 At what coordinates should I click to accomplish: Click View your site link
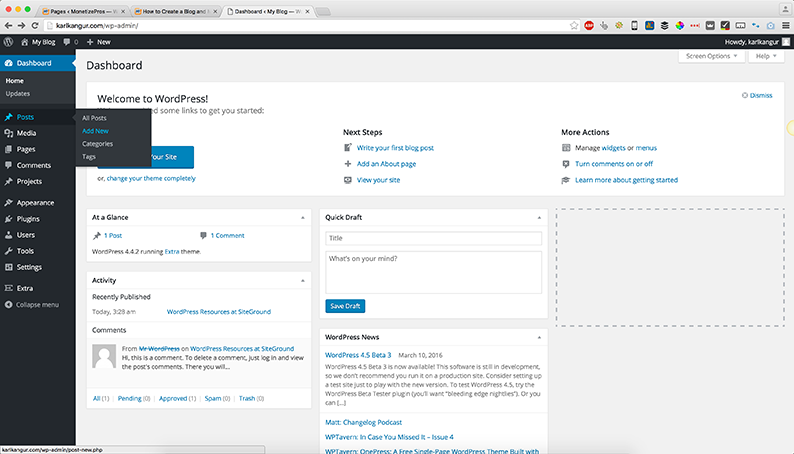(x=378, y=180)
